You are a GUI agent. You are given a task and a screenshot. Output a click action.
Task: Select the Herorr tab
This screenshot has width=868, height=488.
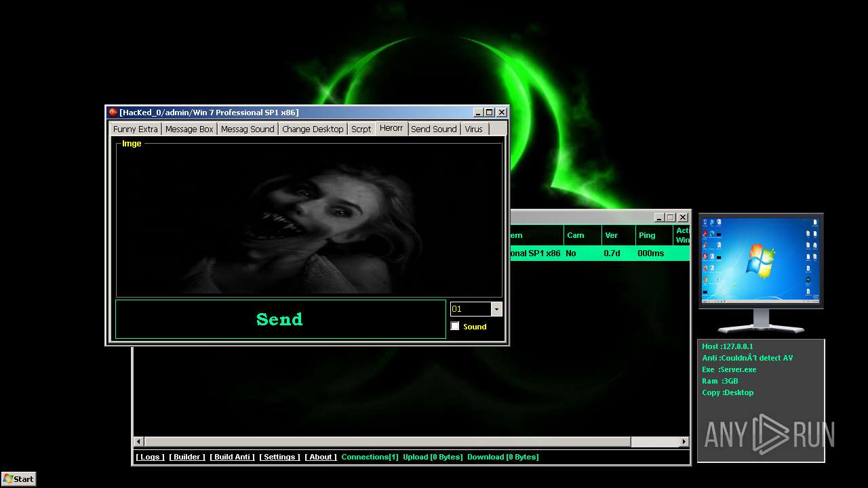[x=391, y=128]
